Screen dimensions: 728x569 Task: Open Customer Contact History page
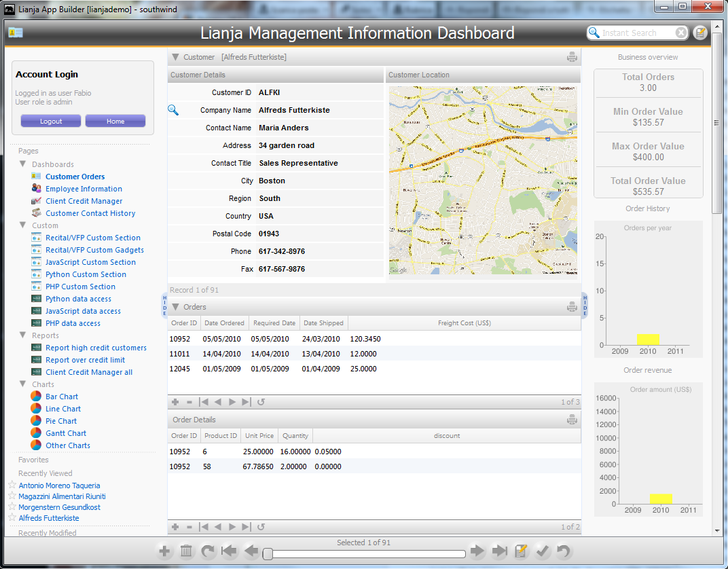(90, 213)
